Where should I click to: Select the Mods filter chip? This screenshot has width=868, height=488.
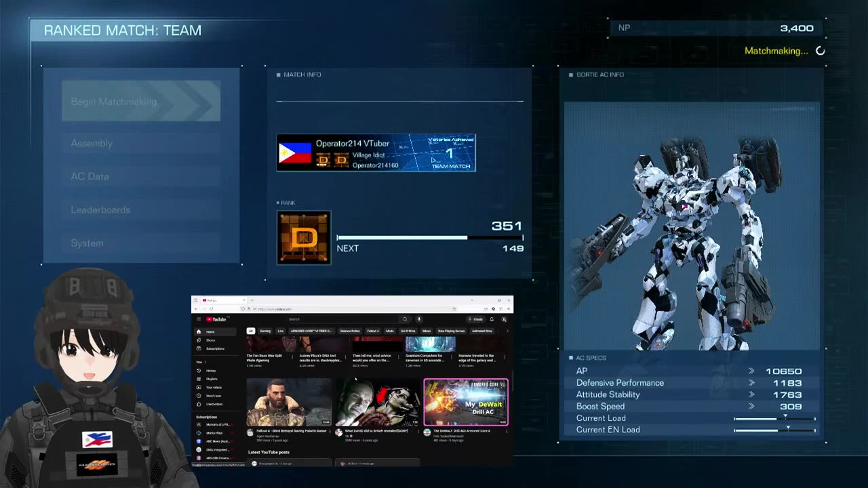[x=390, y=331]
